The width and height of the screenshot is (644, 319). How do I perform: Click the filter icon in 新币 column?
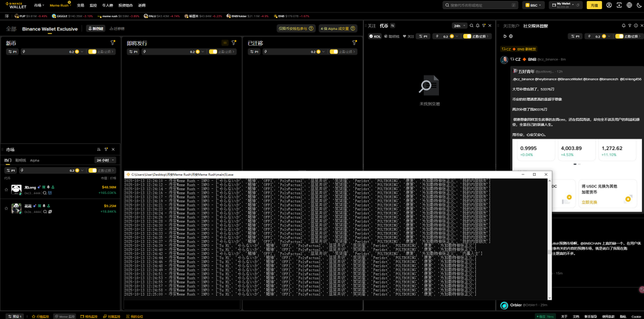113,43
